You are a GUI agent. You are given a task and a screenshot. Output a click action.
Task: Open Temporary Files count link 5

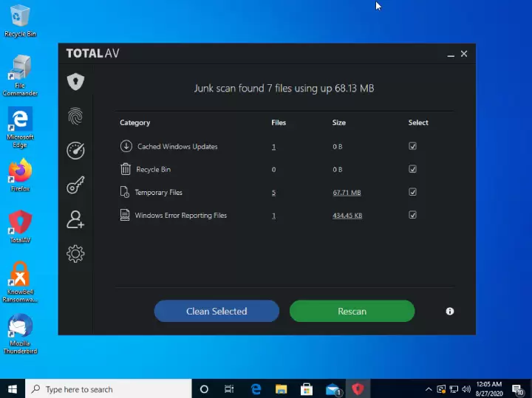(x=273, y=193)
